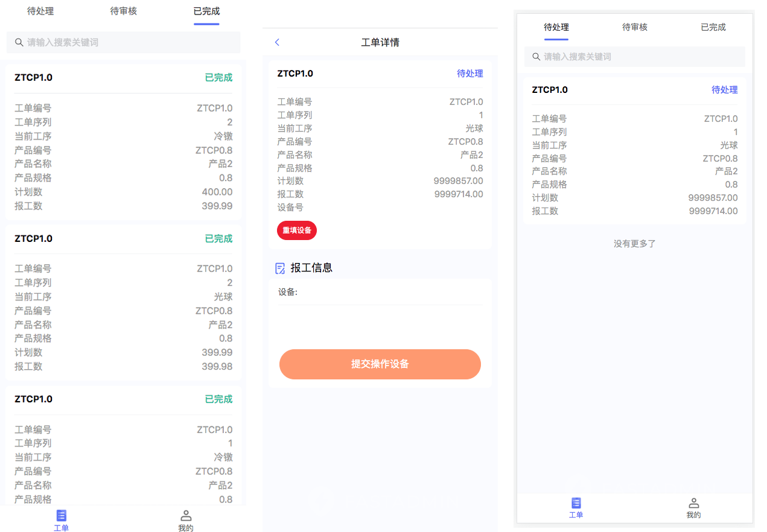767x532 pixels.
Task: Click 冷镦 value in first left card
Action: point(223,136)
